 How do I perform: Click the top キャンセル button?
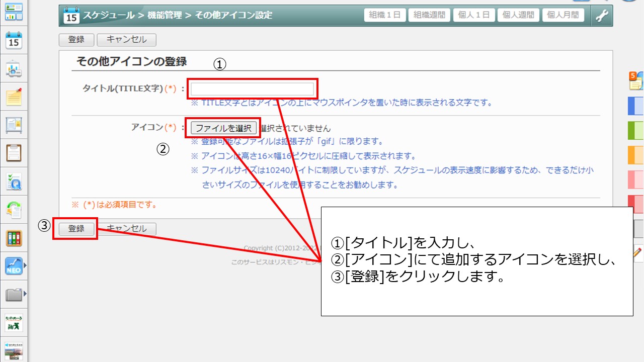[x=126, y=40]
